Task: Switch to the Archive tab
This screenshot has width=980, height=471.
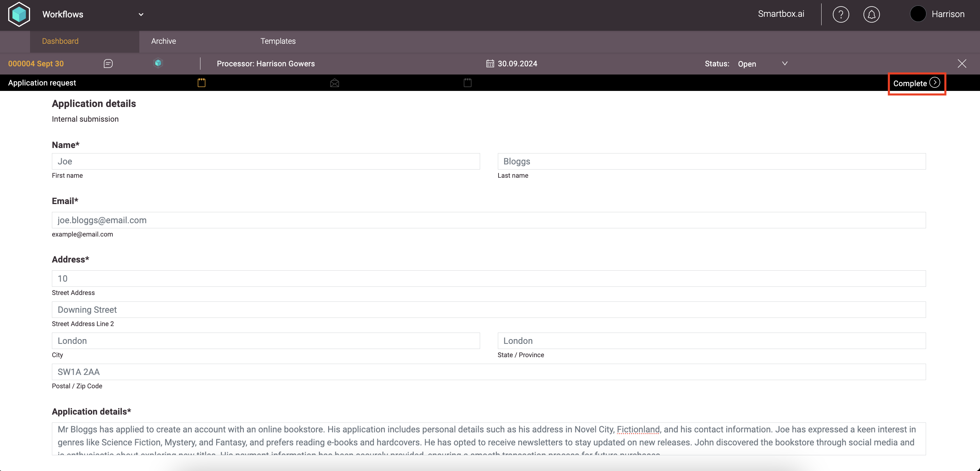Action: tap(164, 41)
